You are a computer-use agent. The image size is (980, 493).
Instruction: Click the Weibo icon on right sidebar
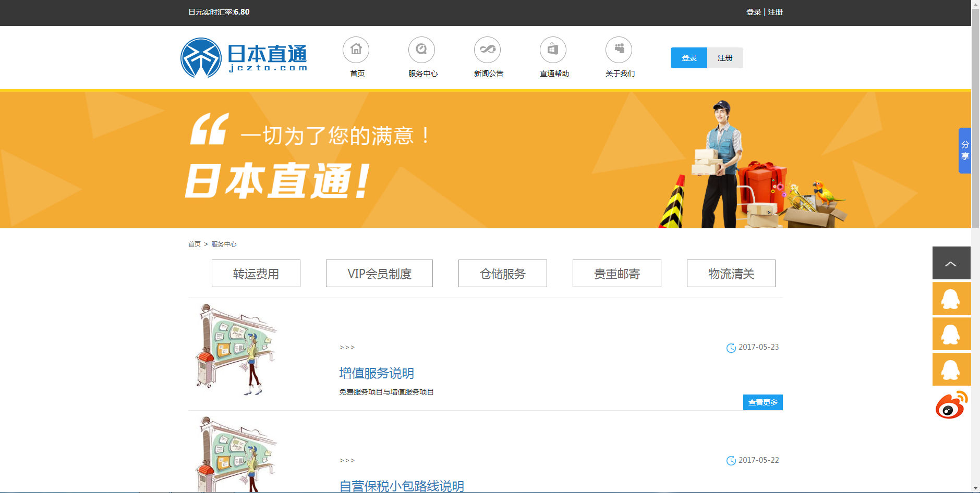pyautogui.click(x=951, y=405)
